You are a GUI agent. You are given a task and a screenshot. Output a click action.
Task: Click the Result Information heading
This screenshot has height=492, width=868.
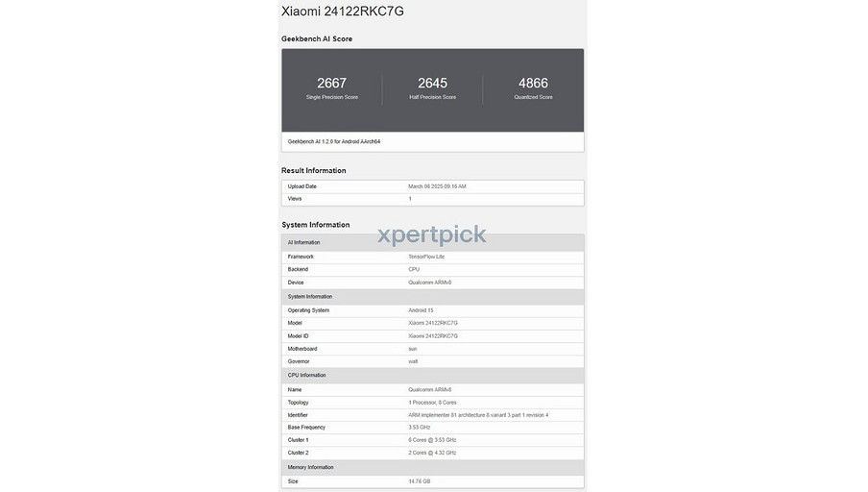313,171
